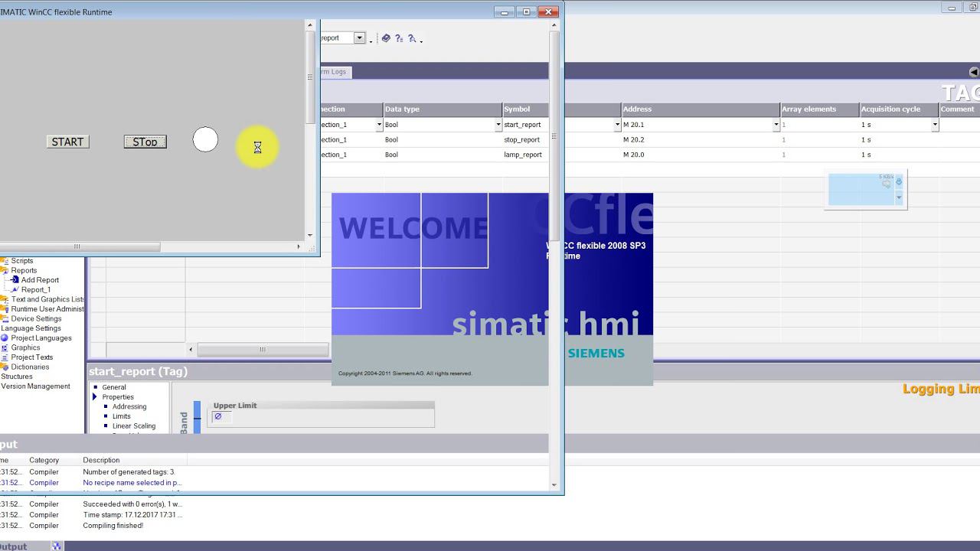Open the Address dropdown for M 20.1

click(776, 125)
